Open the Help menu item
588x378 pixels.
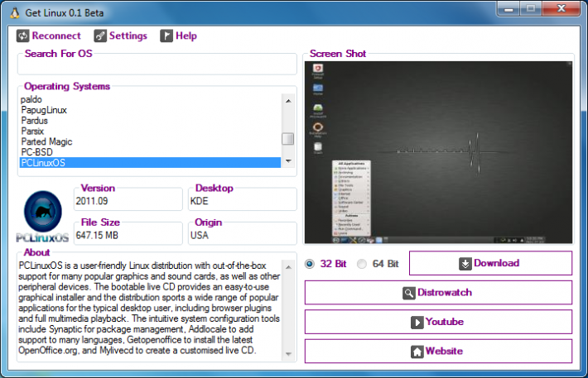click(x=179, y=36)
